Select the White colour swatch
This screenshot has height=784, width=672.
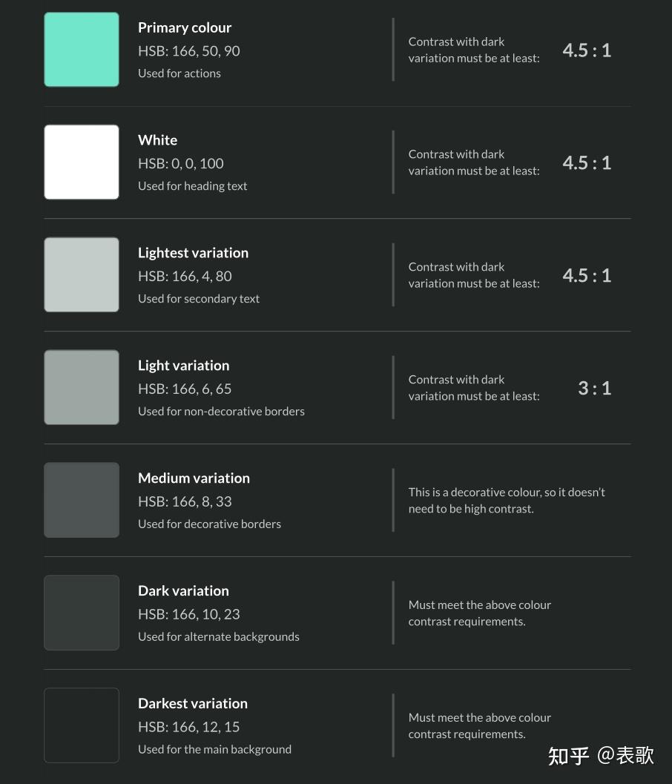[x=82, y=162]
